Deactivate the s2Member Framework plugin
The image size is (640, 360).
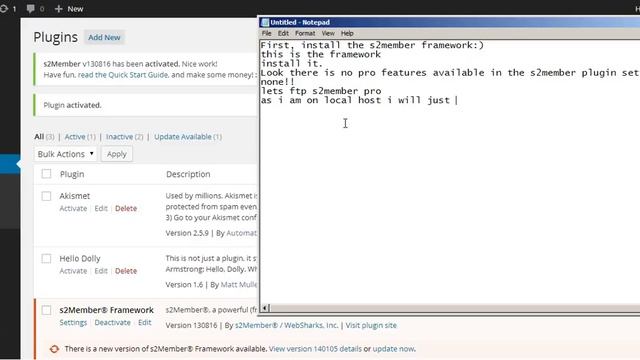[113, 322]
